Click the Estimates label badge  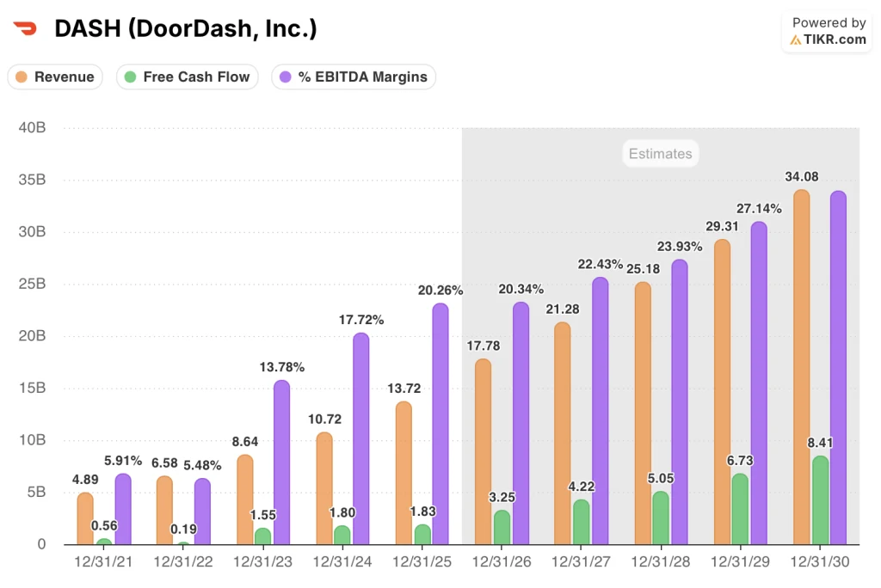(x=660, y=153)
